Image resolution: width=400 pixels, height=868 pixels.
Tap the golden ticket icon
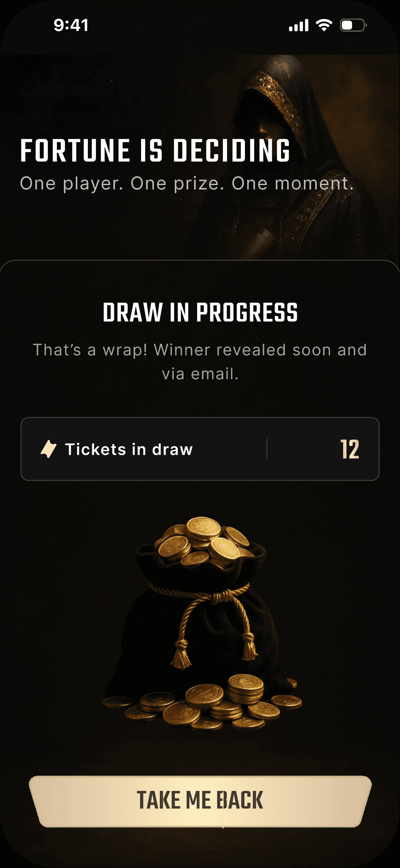(49, 449)
